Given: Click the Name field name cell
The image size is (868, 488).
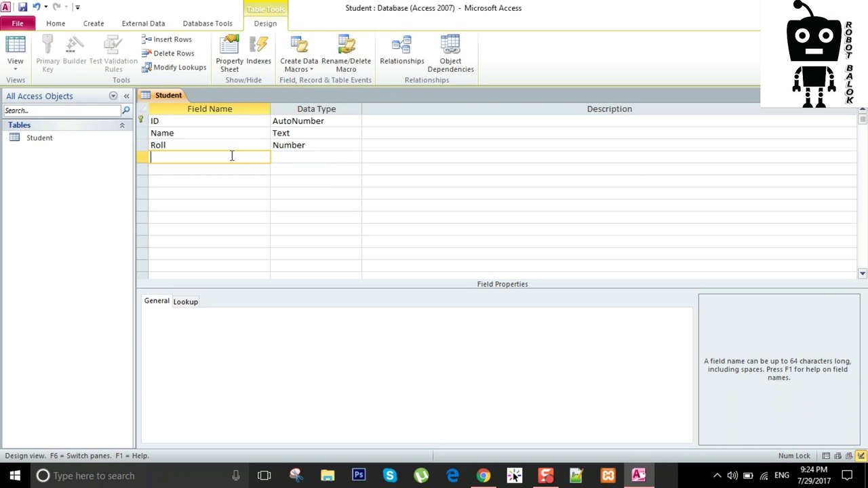Looking at the screenshot, I should pos(210,133).
